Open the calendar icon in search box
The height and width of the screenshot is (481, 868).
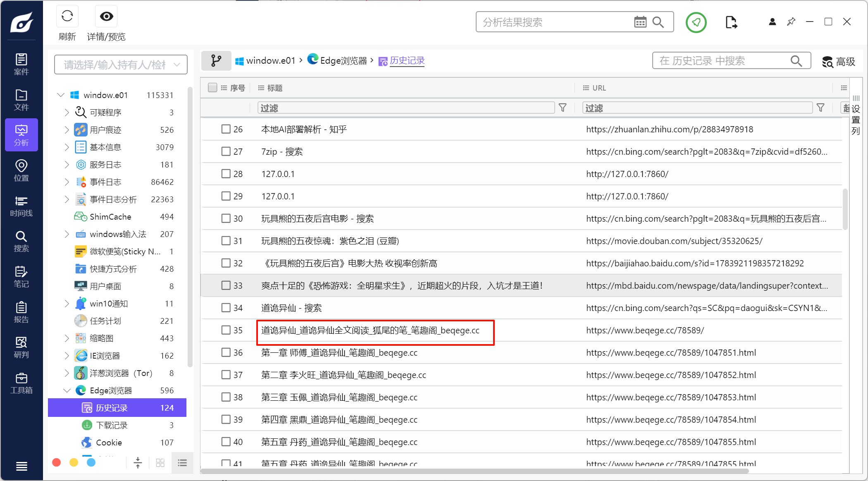click(640, 22)
